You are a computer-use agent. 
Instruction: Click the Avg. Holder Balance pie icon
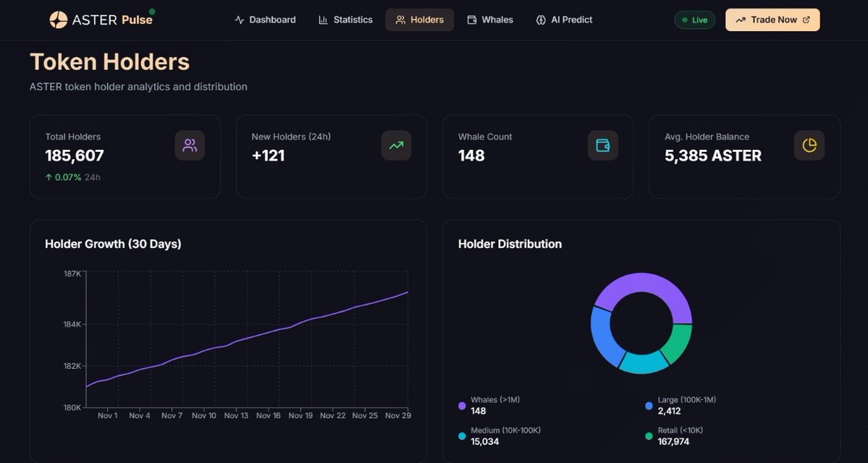click(x=809, y=145)
